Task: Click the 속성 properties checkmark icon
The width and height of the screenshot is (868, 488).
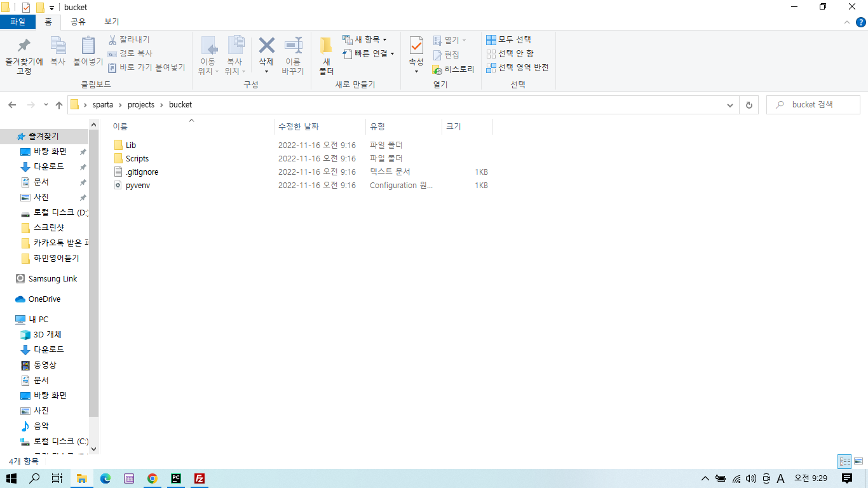Action: click(416, 46)
